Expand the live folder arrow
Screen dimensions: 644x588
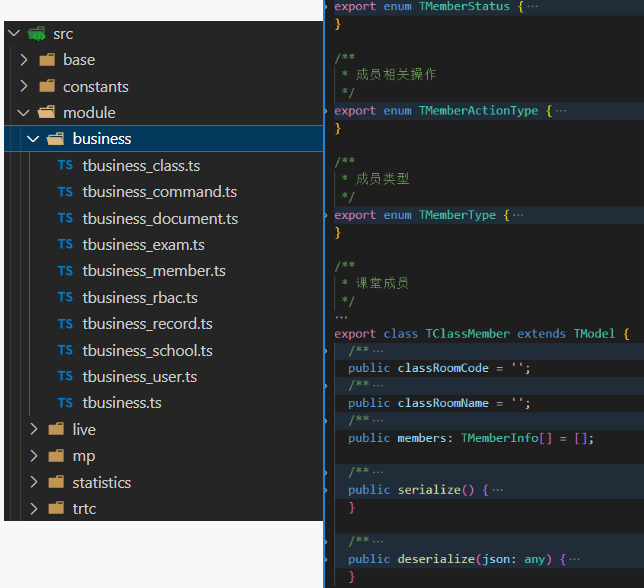click(33, 430)
